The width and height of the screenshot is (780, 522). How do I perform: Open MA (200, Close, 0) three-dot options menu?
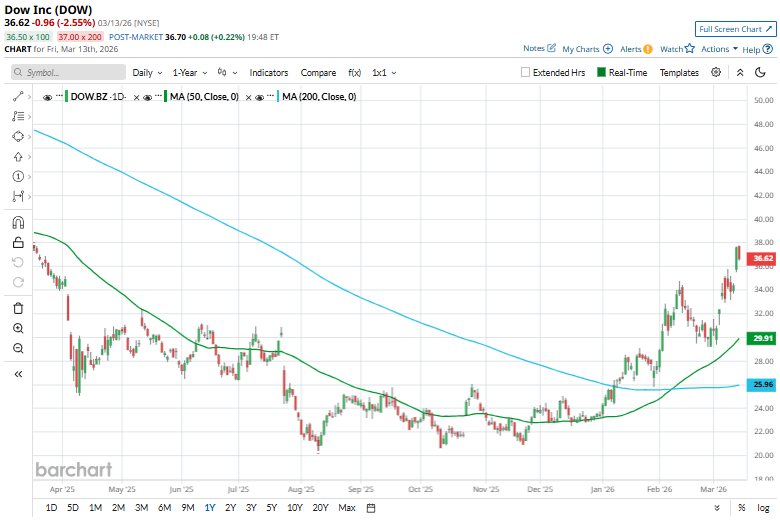[x=271, y=95]
